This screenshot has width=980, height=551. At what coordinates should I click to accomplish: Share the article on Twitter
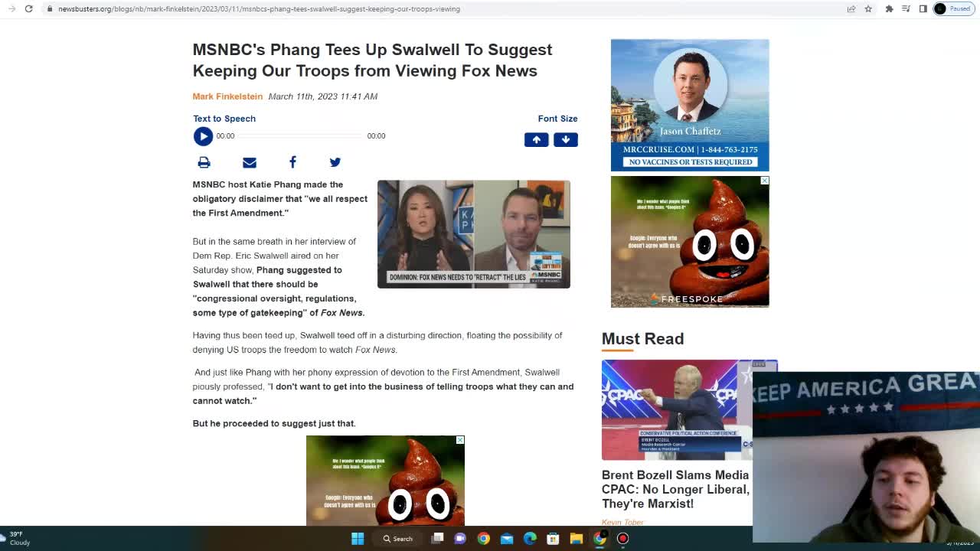pyautogui.click(x=335, y=162)
